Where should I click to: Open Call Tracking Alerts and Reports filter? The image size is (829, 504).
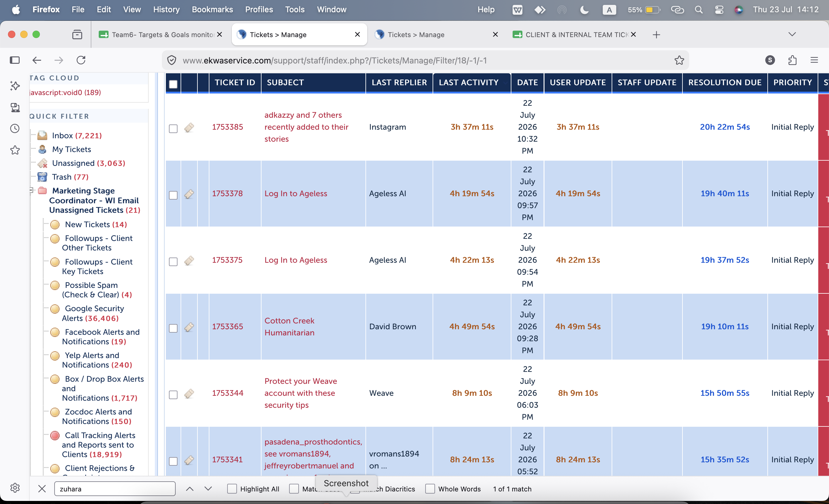(x=98, y=445)
